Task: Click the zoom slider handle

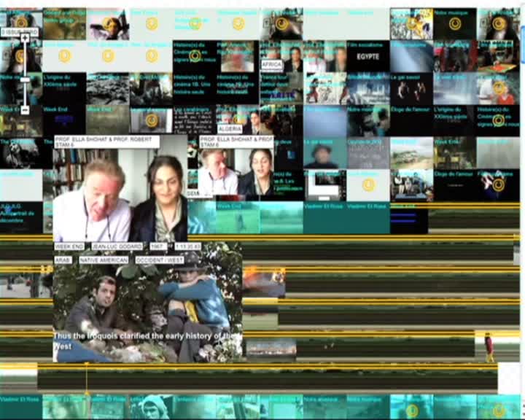Action: [x=25, y=79]
